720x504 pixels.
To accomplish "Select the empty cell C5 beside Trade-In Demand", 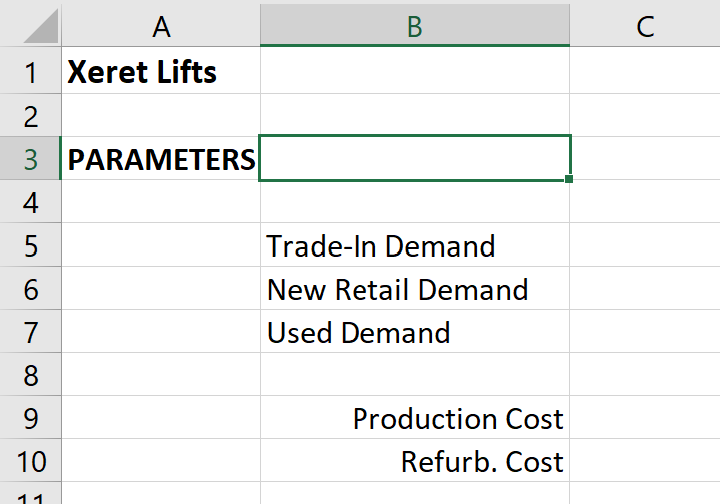I will [645, 245].
